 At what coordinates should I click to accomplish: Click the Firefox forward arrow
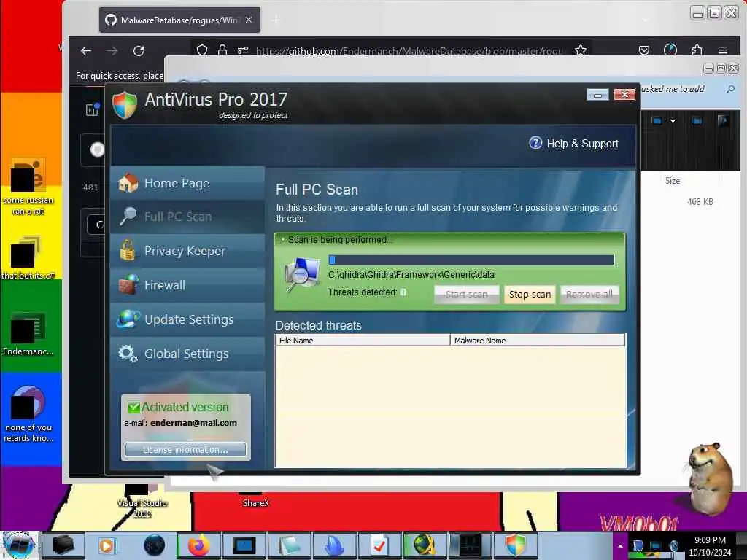point(112,51)
